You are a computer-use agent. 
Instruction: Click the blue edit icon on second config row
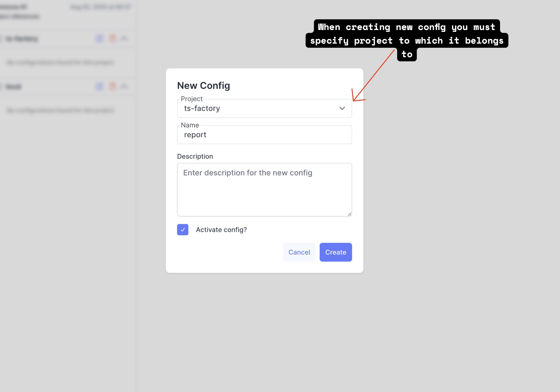point(100,86)
